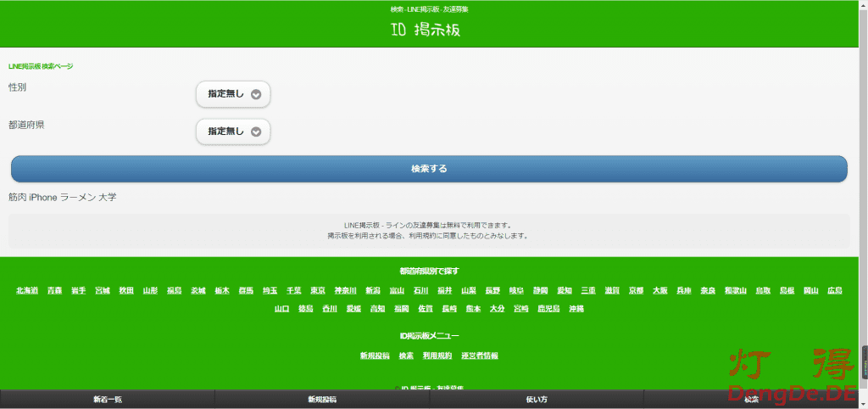The height and width of the screenshot is (409, 868).
Task: Switch to the 新規投稿 bottom tab
Action: tap(322, 400)
